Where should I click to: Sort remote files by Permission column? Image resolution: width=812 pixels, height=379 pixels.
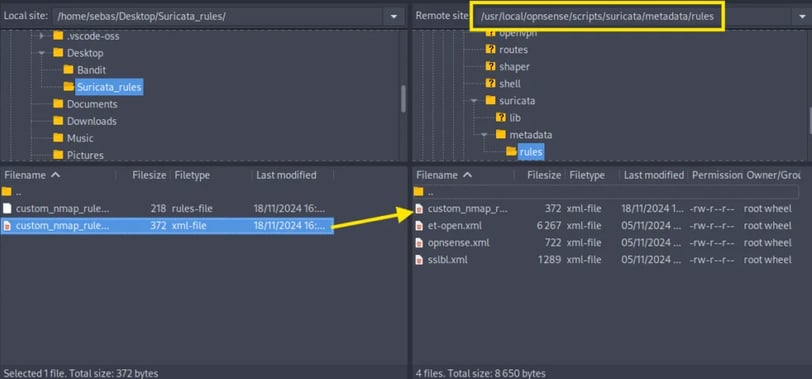pyautogui.click(x=717, y=175)
